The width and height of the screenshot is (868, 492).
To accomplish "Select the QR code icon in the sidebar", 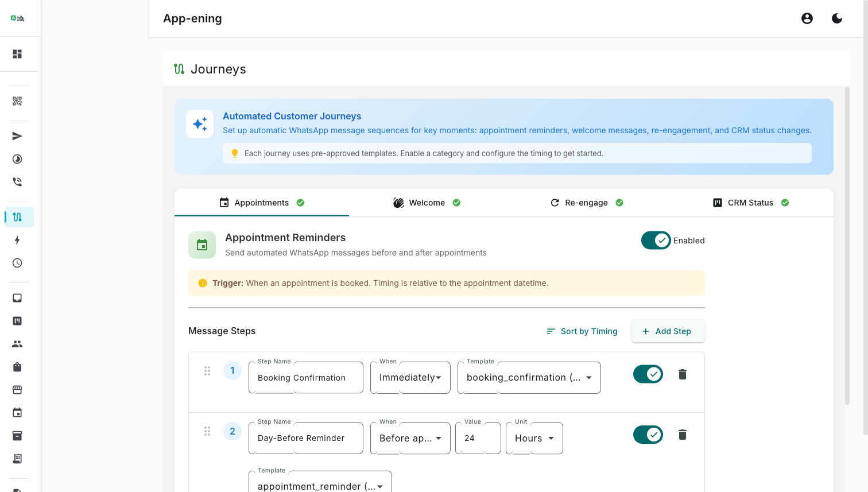I will [17, 102].
